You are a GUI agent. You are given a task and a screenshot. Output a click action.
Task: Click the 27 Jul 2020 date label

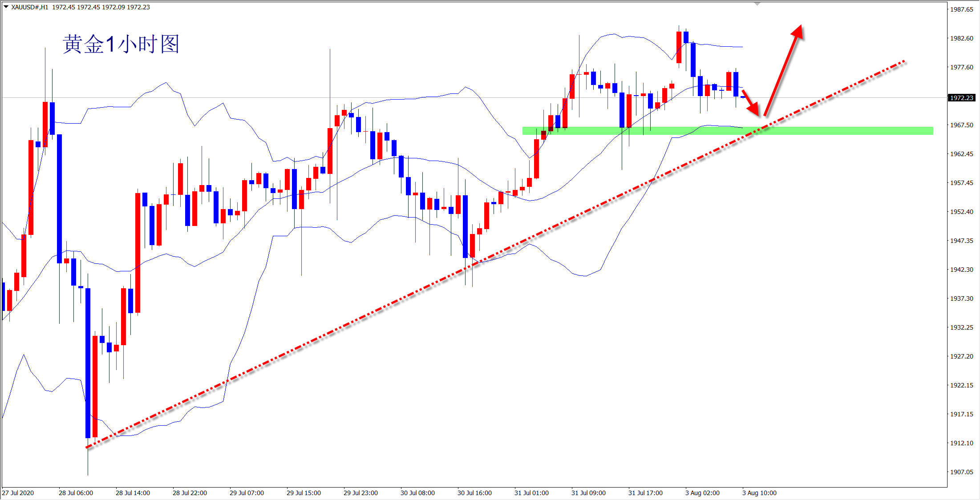click(18, 493)
